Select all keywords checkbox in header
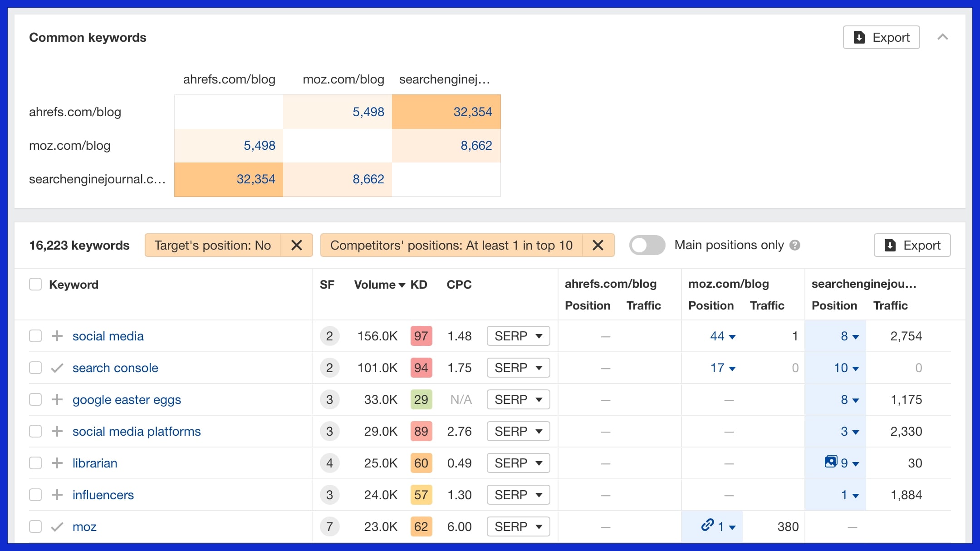The width and height of the screenshot is (980, 551). (x=35, y=285)
